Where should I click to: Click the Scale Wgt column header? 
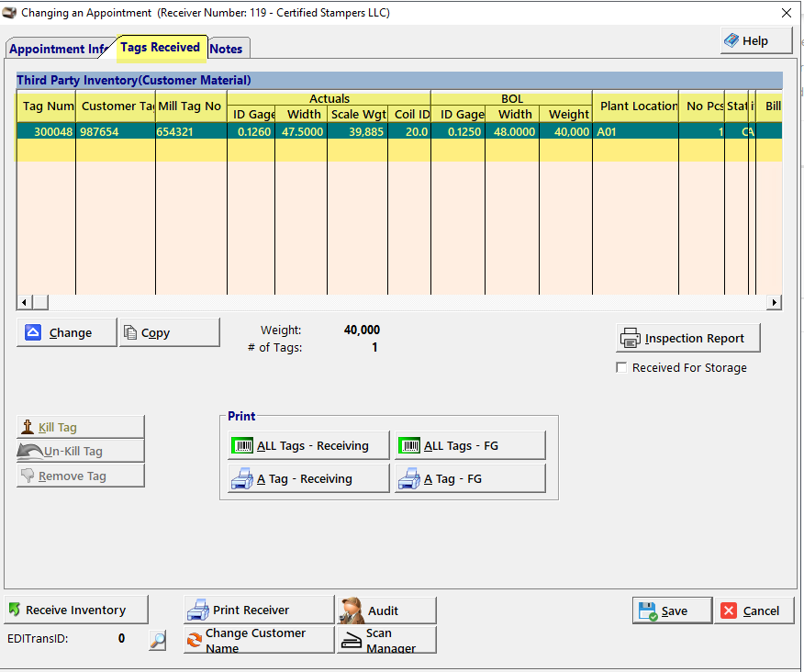click(357, 114)
